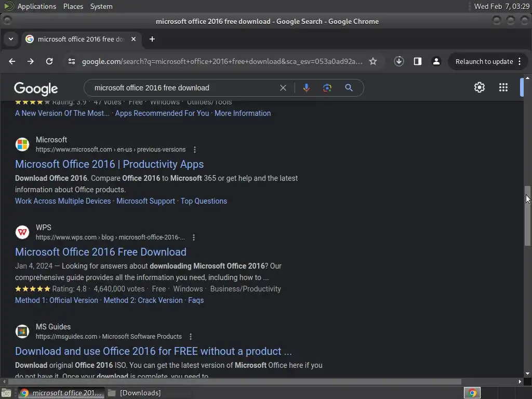This screenshot has height=399, width=532.
Task: Click the MS Guides favicon
Action: (x=22, y=331)
